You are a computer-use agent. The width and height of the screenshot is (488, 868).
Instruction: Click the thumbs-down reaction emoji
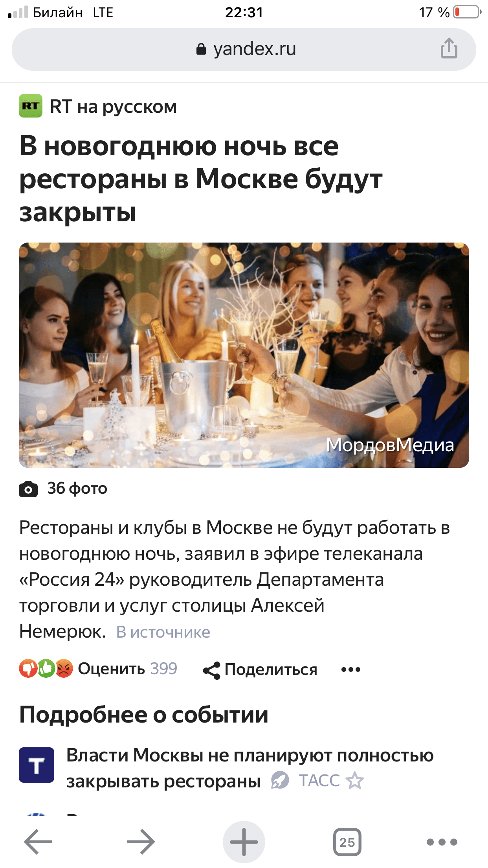28,668
